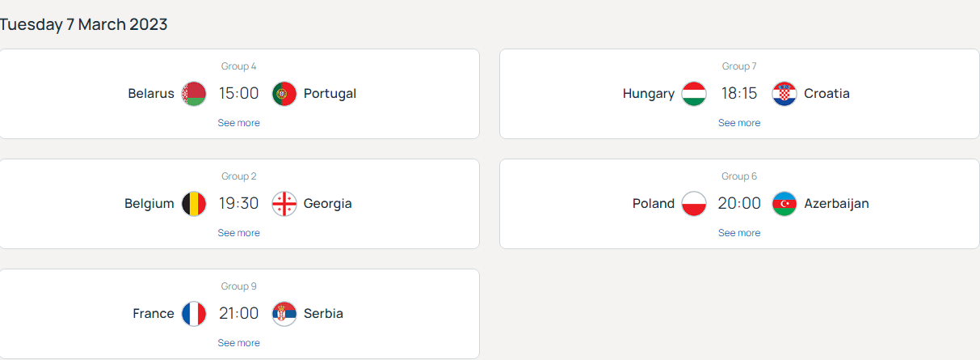Select the 15:00 kickoff time
980x360 pixels.
tap(239, 94)
